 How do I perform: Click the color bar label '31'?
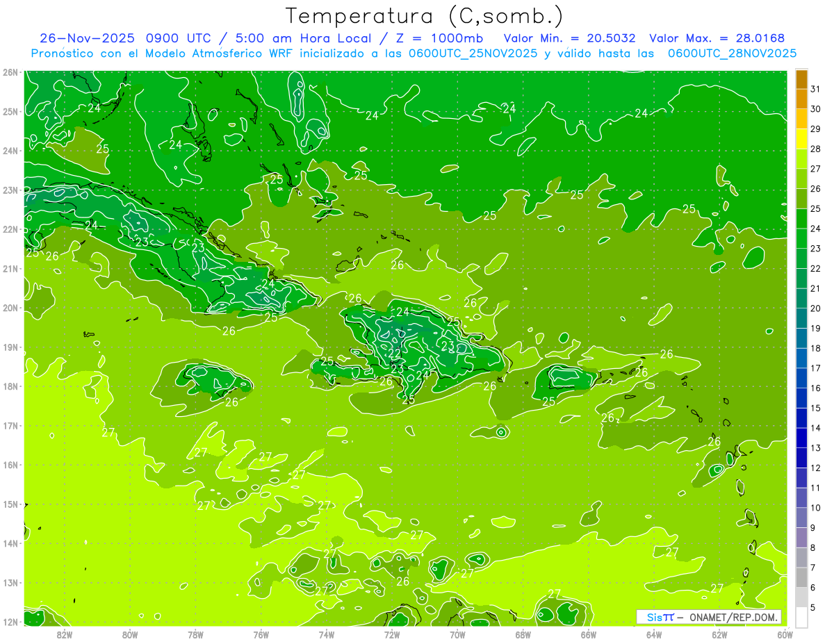point(816,89)
